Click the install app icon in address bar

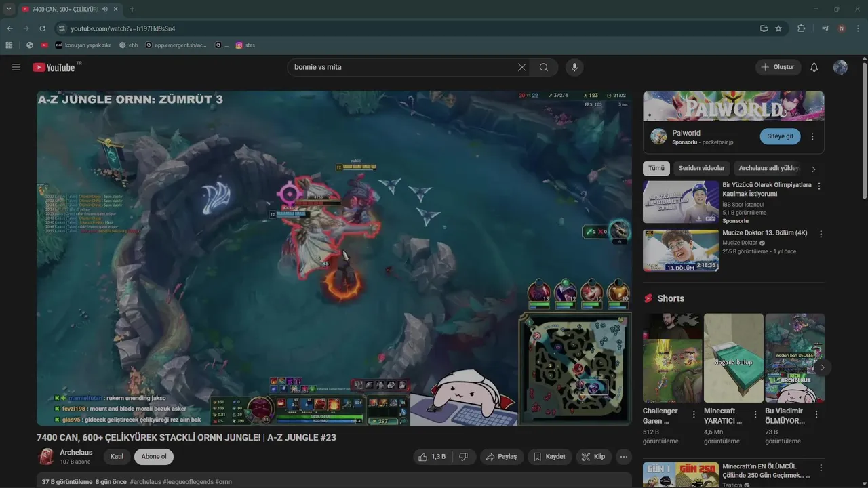click(764, 28)
